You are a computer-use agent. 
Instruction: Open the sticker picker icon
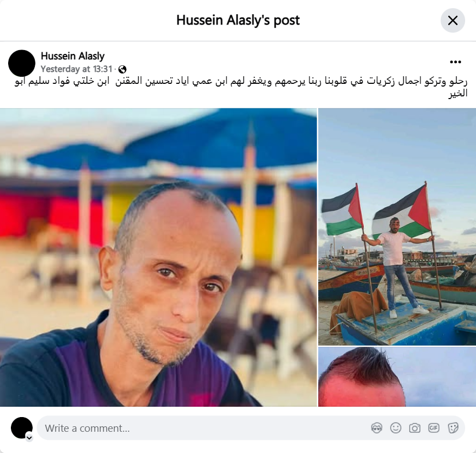(x=453, y=428)
